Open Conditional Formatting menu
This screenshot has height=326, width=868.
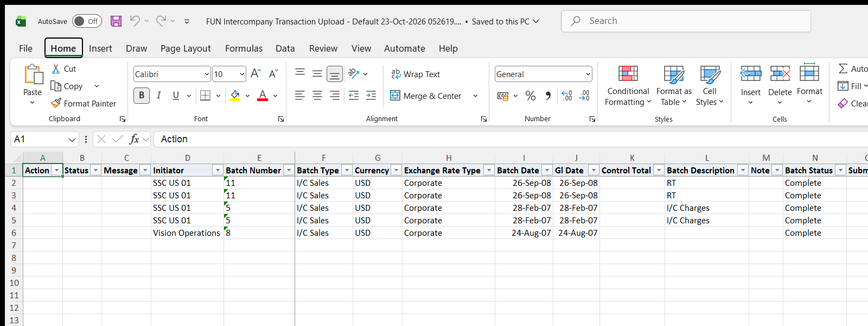pyautogui.click(x=628, y=85)
